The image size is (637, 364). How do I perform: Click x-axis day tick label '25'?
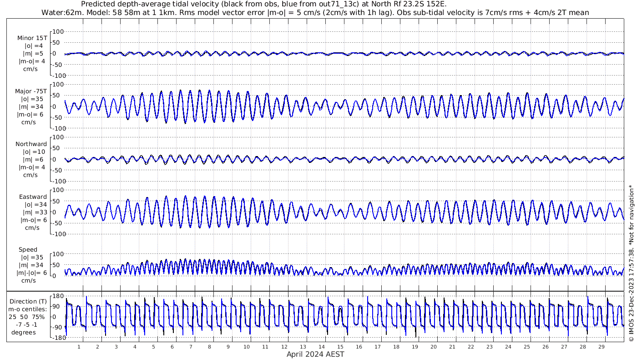[527, 347]
